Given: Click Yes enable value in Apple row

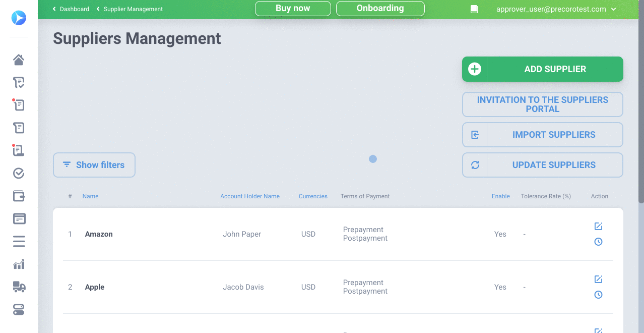Looking at the screenshot, I should pyautogui.click(x=500, y=287).
